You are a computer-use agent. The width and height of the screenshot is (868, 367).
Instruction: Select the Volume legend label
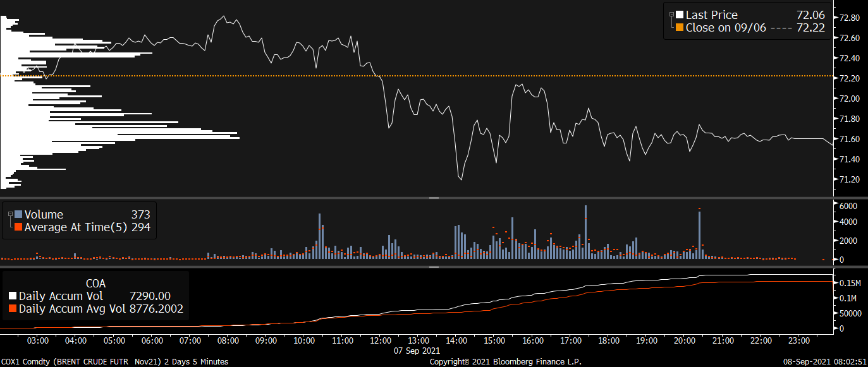coord(44,215)
